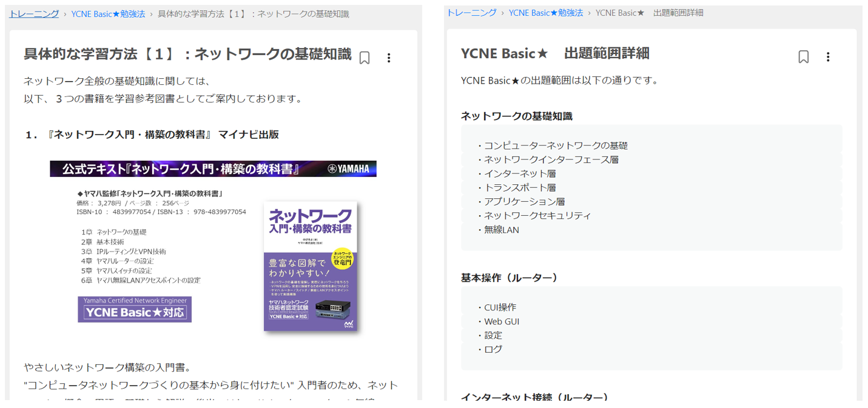
Task: Open the three-dot menu on the right article
Action: (828, 57)
